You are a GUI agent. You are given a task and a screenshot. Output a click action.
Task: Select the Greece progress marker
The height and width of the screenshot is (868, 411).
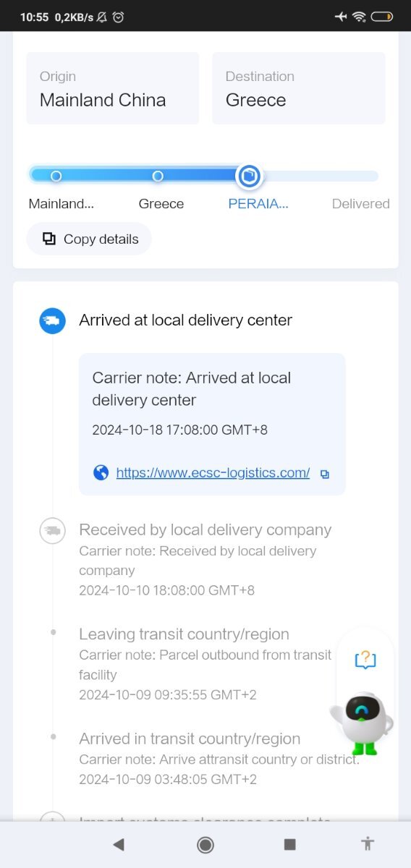point(158,176)
